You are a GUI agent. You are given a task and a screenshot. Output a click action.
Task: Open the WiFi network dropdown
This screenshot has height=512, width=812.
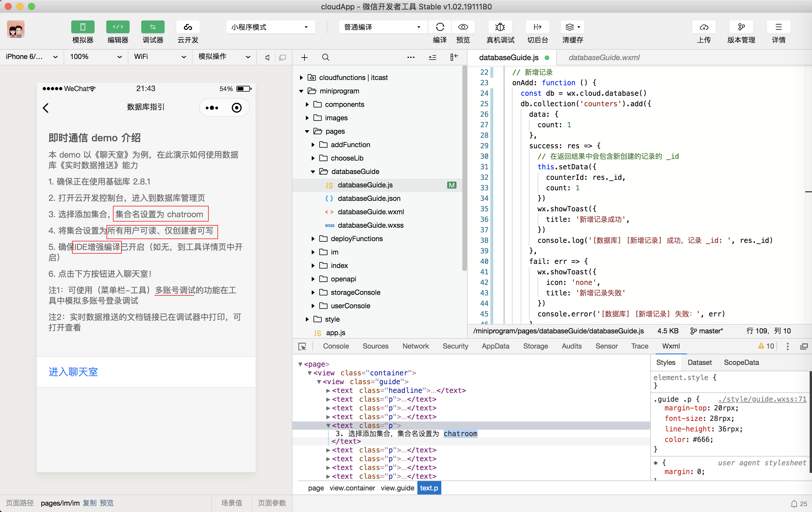(x=160, y=57)
